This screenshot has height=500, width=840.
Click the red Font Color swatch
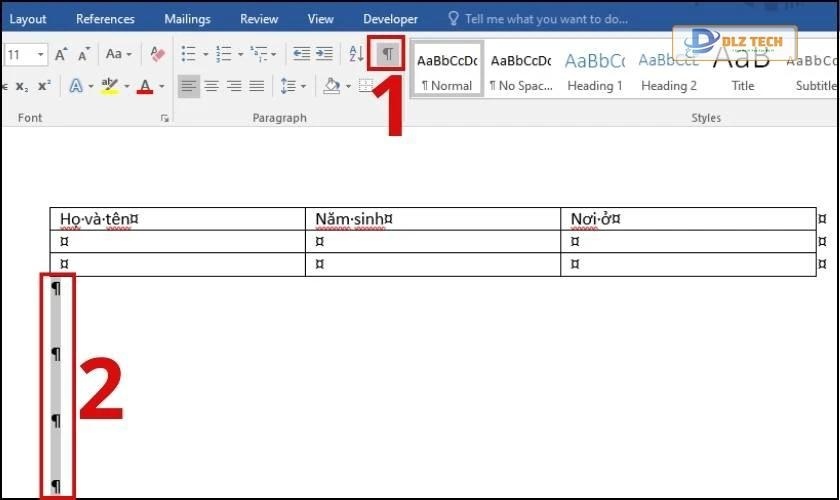click(145, 86)
